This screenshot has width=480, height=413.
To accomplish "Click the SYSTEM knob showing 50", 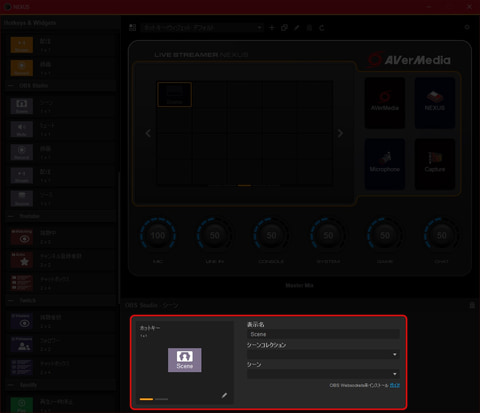I will tap(328, 236).
